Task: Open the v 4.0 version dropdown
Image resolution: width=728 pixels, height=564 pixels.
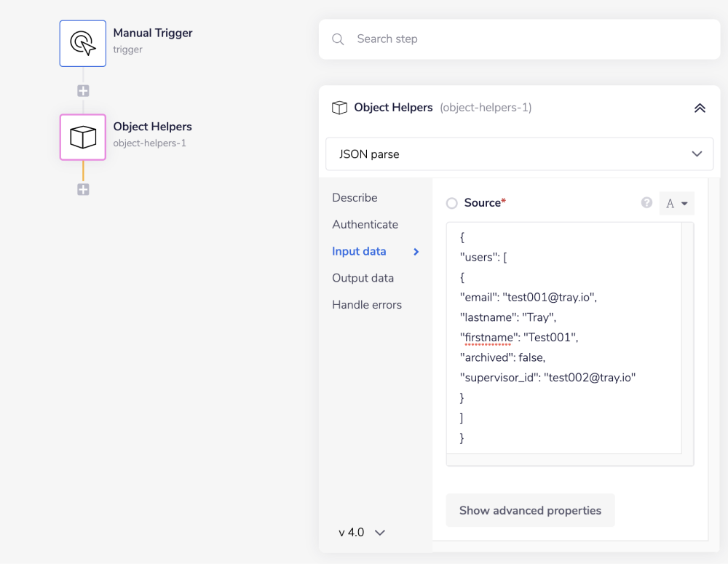Action: pyautogui.click(x=362, y=532)
